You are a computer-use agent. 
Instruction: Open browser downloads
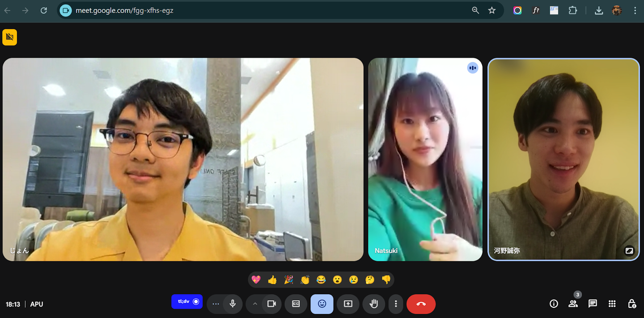coord(599,10)
